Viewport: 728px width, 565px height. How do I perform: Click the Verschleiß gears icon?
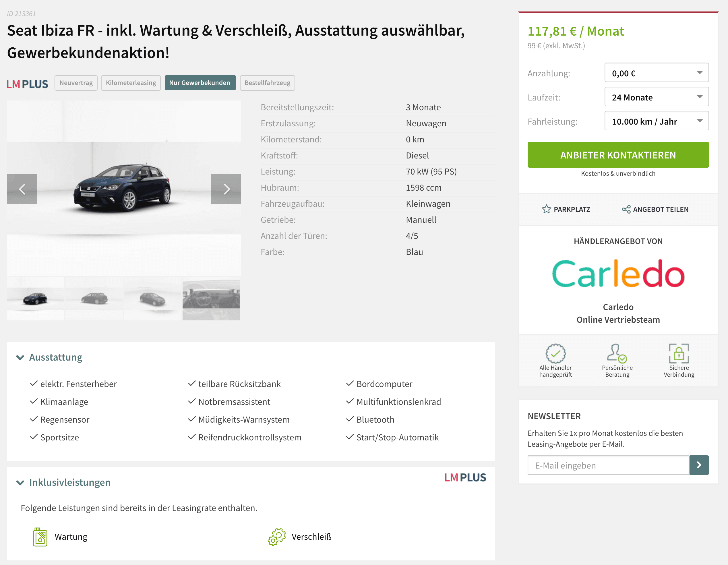pos(277,537)
